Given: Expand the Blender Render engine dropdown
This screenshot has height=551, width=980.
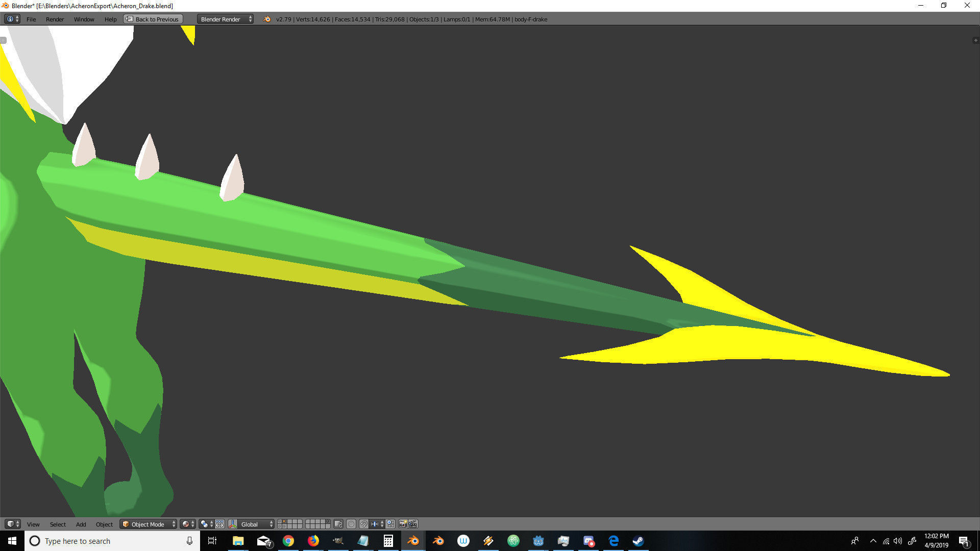Looking at the screenshot, I should click(225, 19).
